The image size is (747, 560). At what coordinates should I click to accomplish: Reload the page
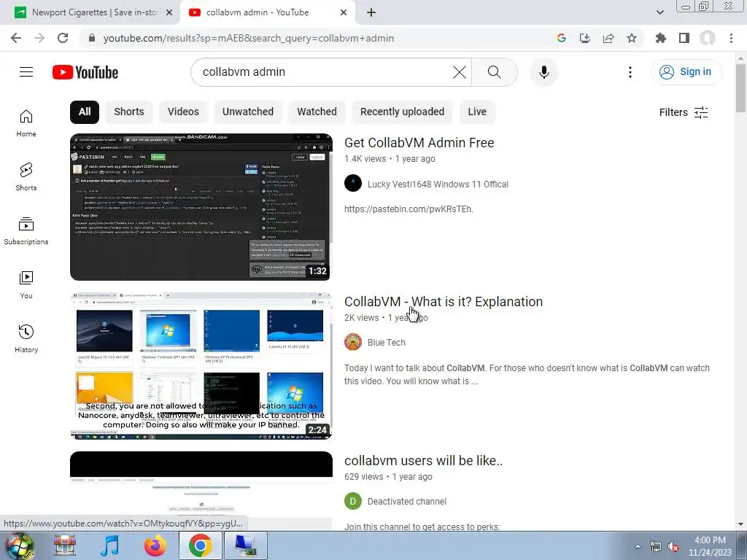click(63, 38)
